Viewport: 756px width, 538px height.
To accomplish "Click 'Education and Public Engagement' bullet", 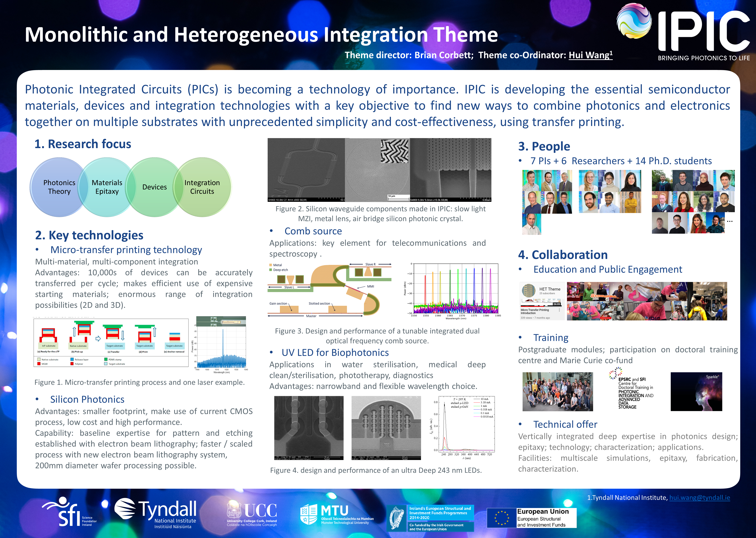I will [608, 270].
